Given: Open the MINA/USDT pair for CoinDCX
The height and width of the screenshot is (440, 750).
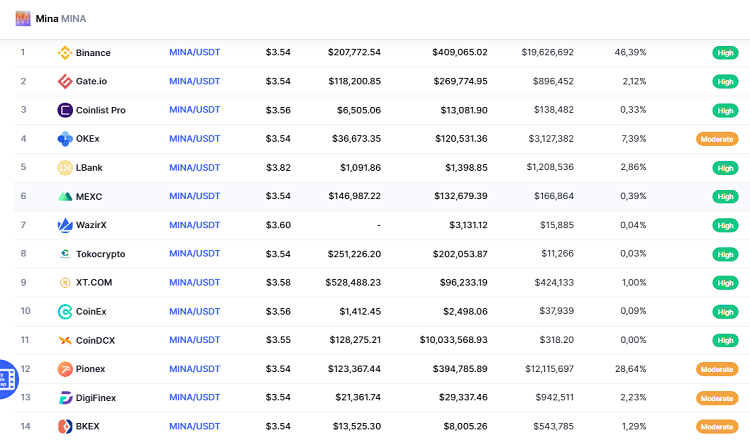Looking at the screenshot, I should click(194, 340).
